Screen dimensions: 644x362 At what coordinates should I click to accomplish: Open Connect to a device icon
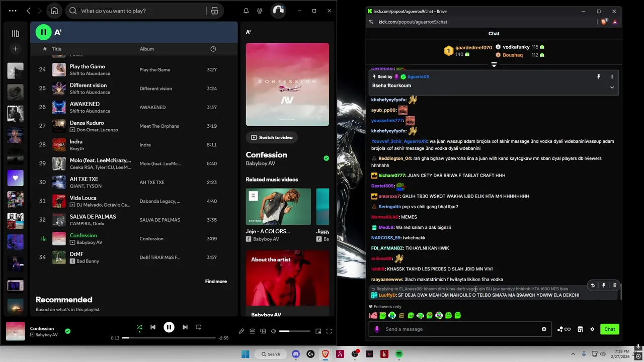pyautogui.click(x=263, y=331)
